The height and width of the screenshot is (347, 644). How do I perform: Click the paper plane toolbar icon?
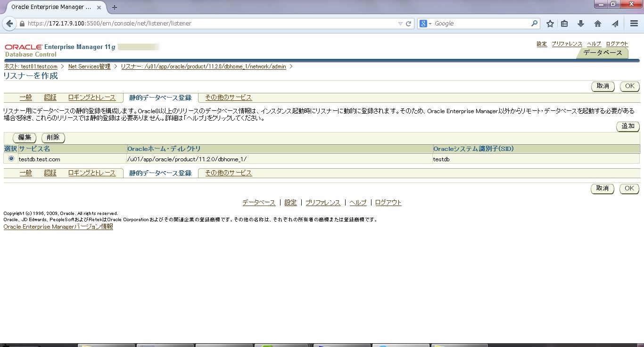[615, 24]
